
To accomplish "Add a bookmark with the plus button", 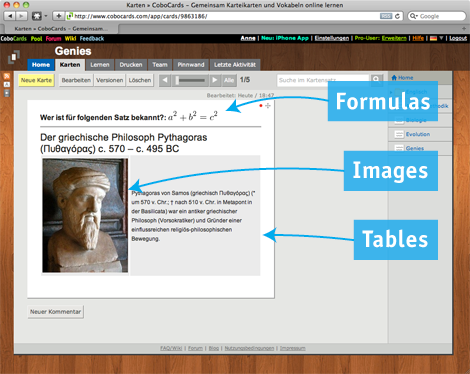I will tap(58, 16).
